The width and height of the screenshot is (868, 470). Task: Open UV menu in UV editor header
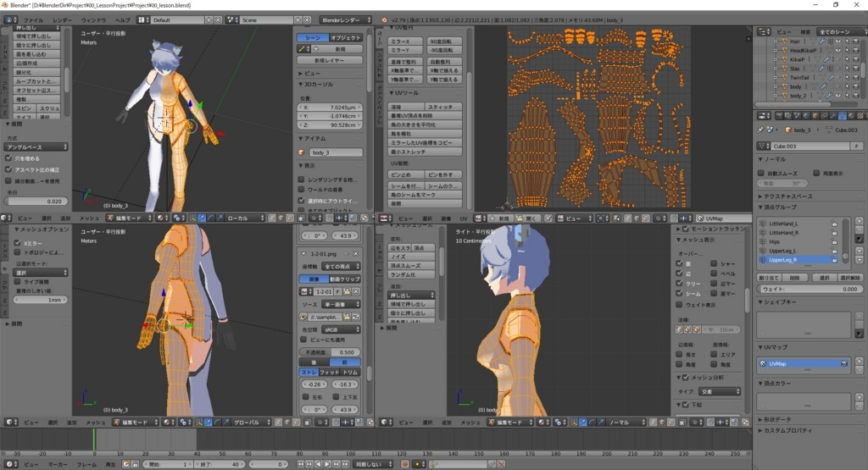[x=464, y=218]
